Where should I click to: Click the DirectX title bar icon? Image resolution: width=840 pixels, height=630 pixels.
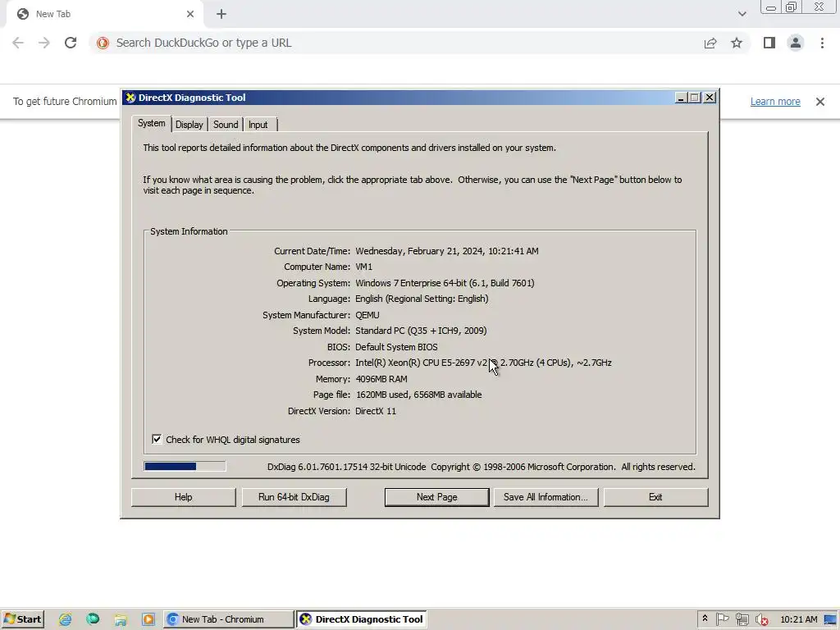pos(130,98)
